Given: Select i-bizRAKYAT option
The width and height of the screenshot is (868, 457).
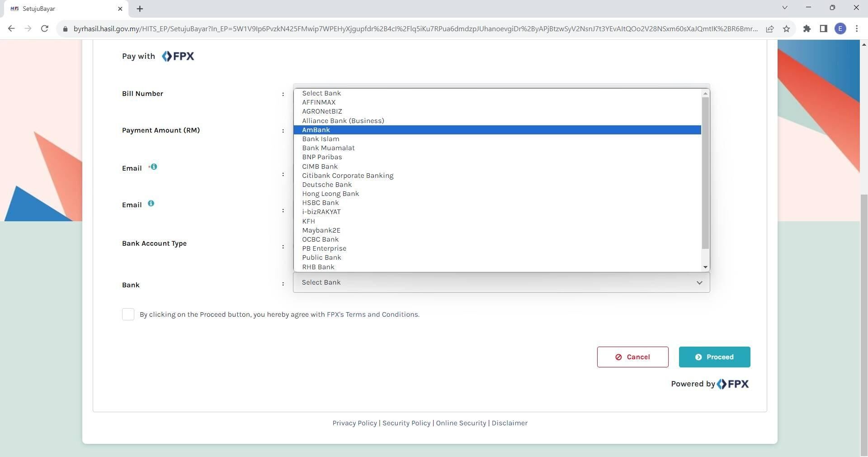Looking at the screenshot, I should click(497, 212).
